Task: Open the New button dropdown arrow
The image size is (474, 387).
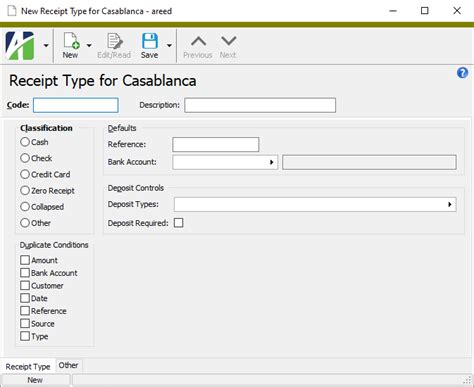Action: (x=89, y=45)
